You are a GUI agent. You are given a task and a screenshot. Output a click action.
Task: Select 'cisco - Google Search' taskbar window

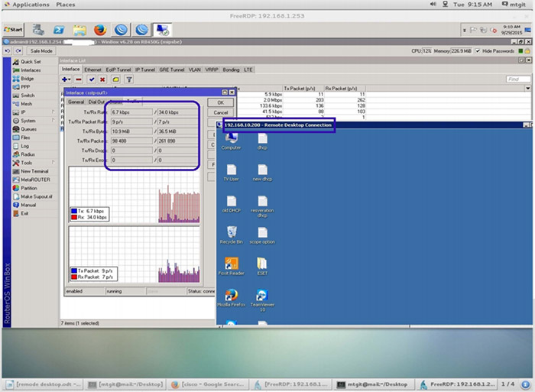point(209,384)
